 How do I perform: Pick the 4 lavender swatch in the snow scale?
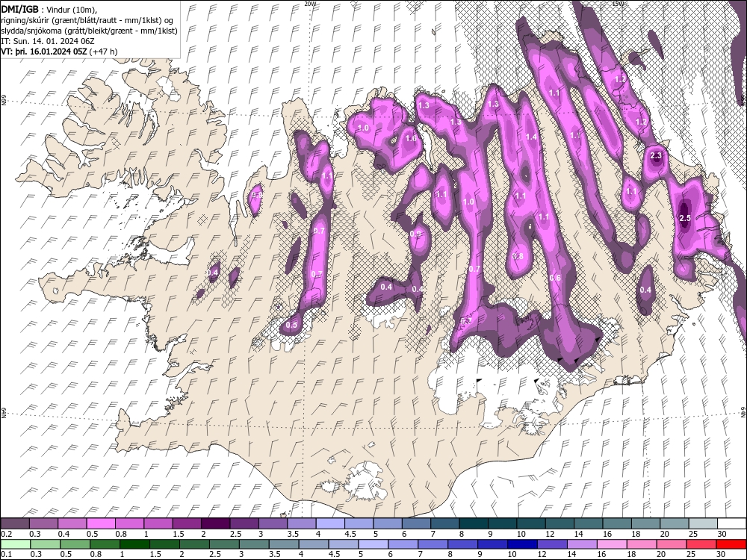coord(330,524)
